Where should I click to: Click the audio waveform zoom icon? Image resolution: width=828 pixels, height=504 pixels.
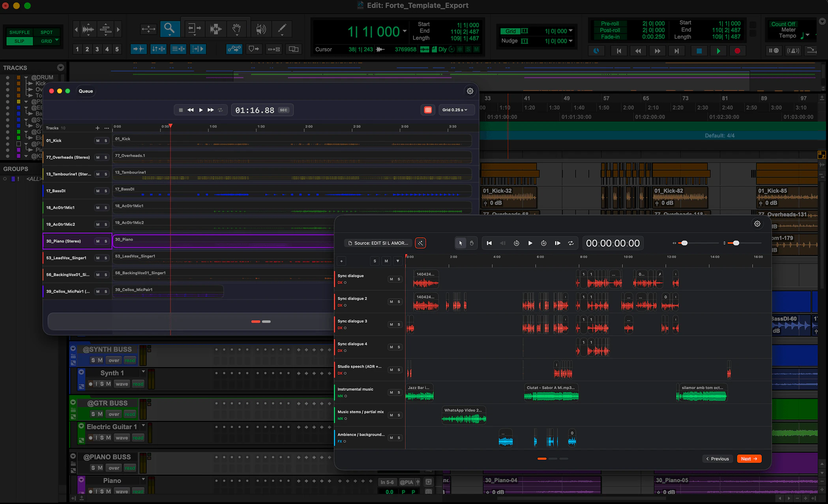[x=88, y=29]
